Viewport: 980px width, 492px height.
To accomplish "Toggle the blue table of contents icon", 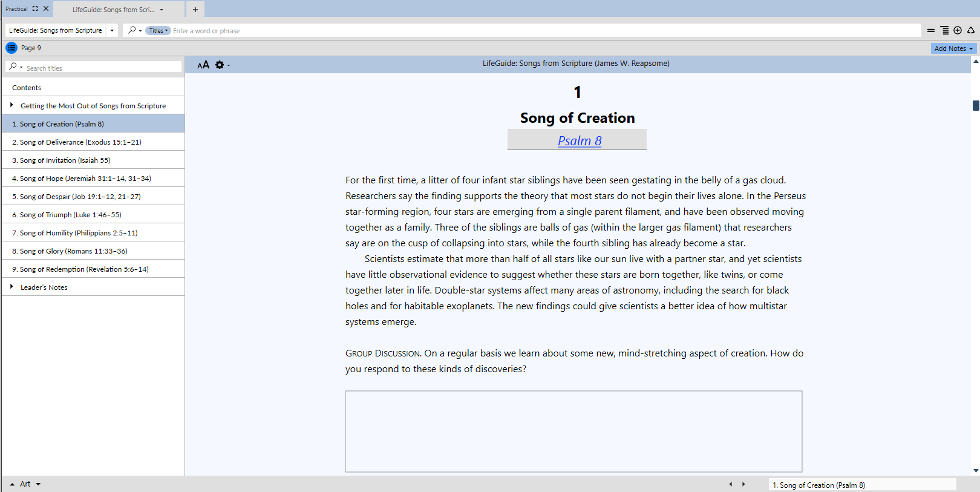I will (x=11, y=48).
